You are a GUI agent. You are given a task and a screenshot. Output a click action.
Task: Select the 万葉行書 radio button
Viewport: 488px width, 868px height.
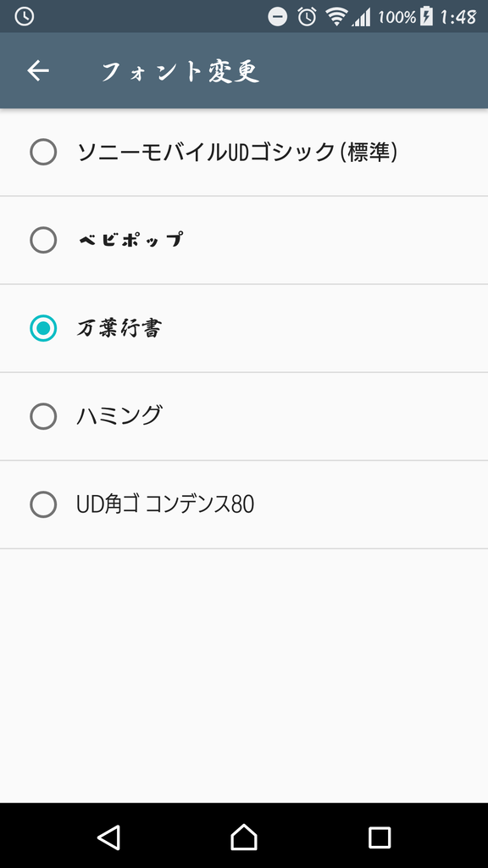click(x=43, y=328)
